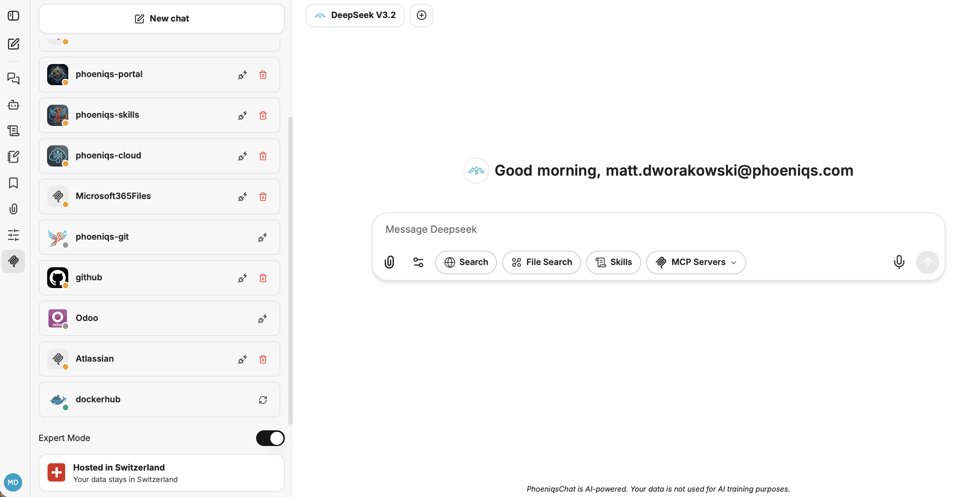The width and height of the screenshot is (980, 497).
Task: Attach a file to the message
Action: tap(390, 262)
